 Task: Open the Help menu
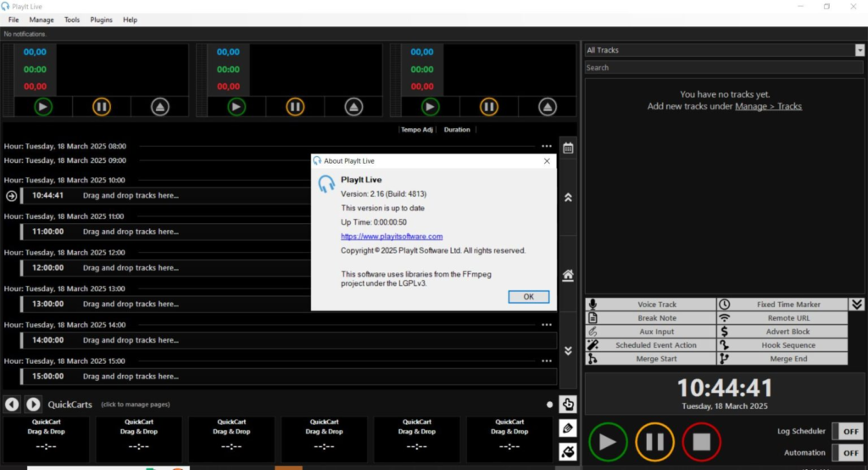[130, 20]
